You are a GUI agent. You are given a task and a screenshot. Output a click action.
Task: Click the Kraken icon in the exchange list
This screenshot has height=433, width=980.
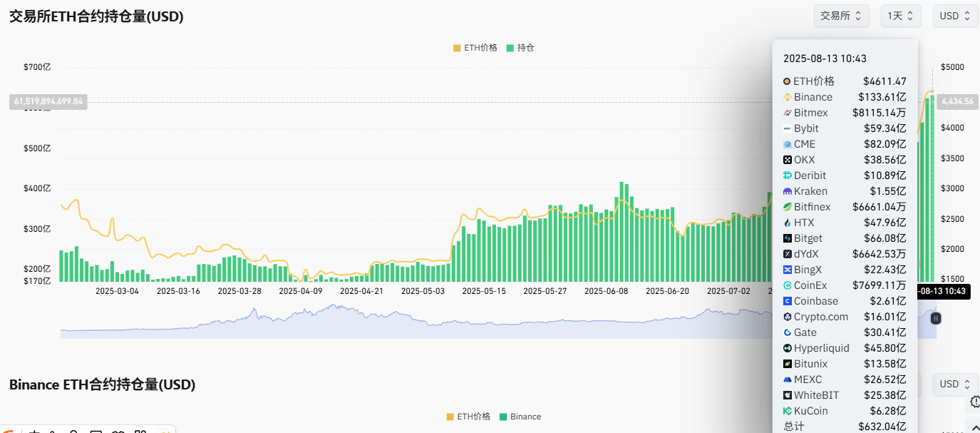(x=786, y=190)
